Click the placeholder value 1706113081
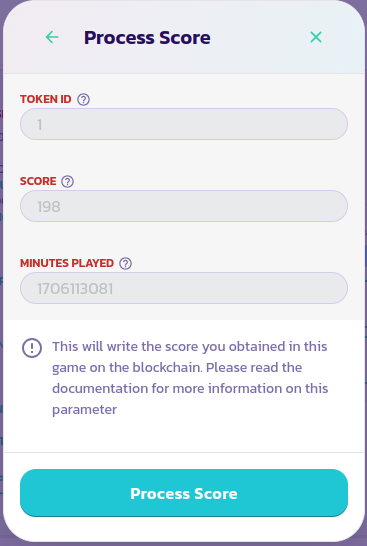Viewport: 367px width, 546px height. [x=75, y=289]
